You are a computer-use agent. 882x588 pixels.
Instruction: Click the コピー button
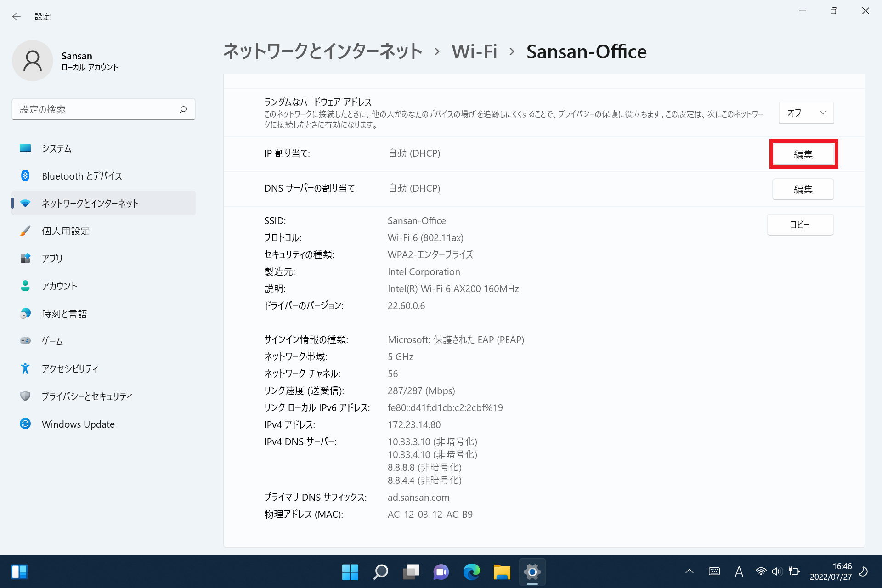800,225
